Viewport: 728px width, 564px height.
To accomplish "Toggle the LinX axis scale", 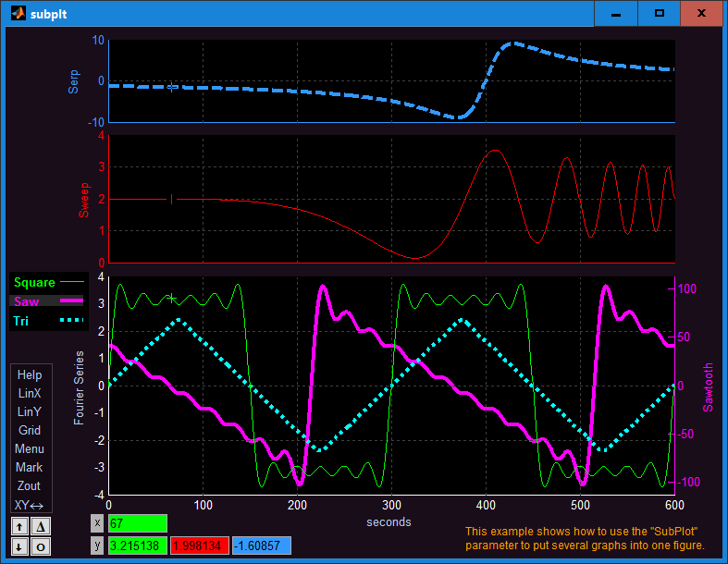I will tap(30, 394).
